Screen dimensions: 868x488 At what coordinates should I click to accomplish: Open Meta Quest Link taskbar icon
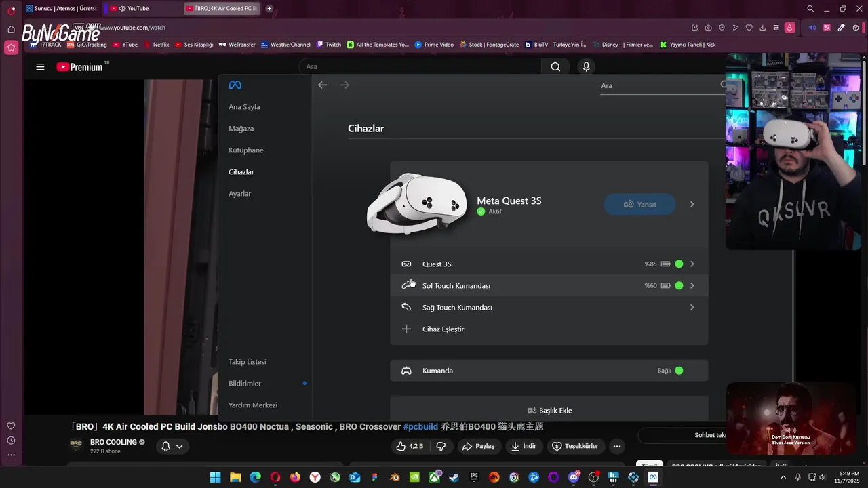point(653,477)
